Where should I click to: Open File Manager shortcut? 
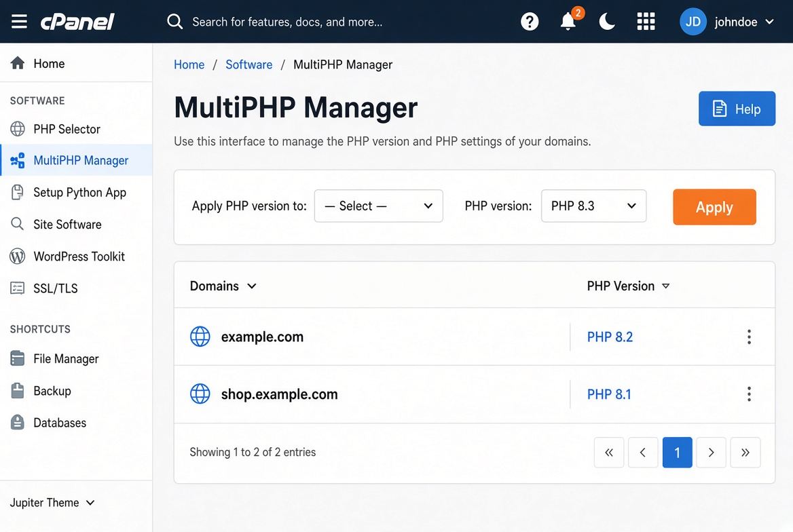click(76, 358)
